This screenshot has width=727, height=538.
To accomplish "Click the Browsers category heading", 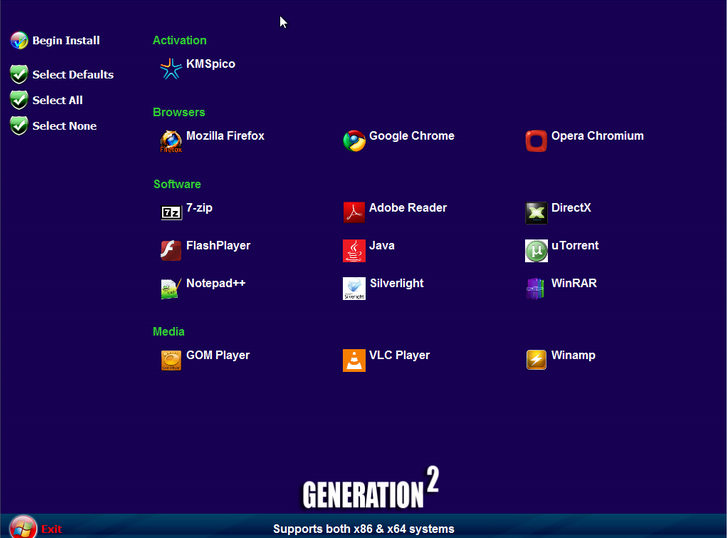I will click(179, 112).
